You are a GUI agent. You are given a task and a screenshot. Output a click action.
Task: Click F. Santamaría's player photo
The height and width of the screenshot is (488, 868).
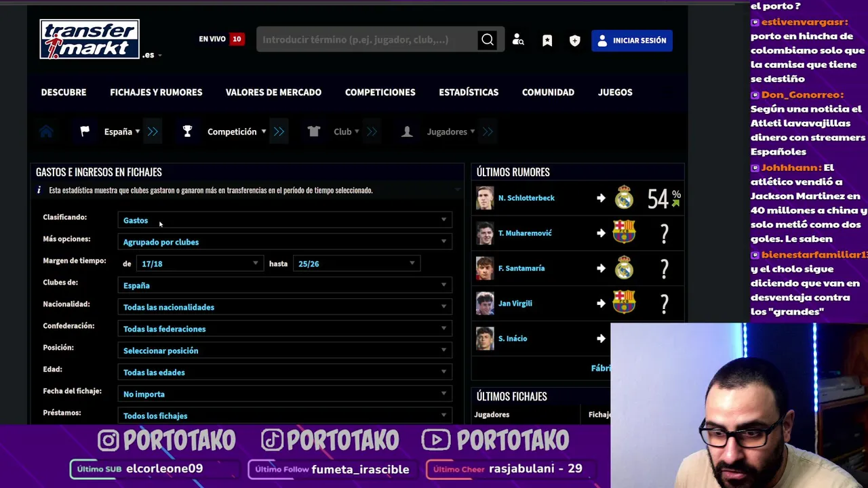click(x=485, y=268)
